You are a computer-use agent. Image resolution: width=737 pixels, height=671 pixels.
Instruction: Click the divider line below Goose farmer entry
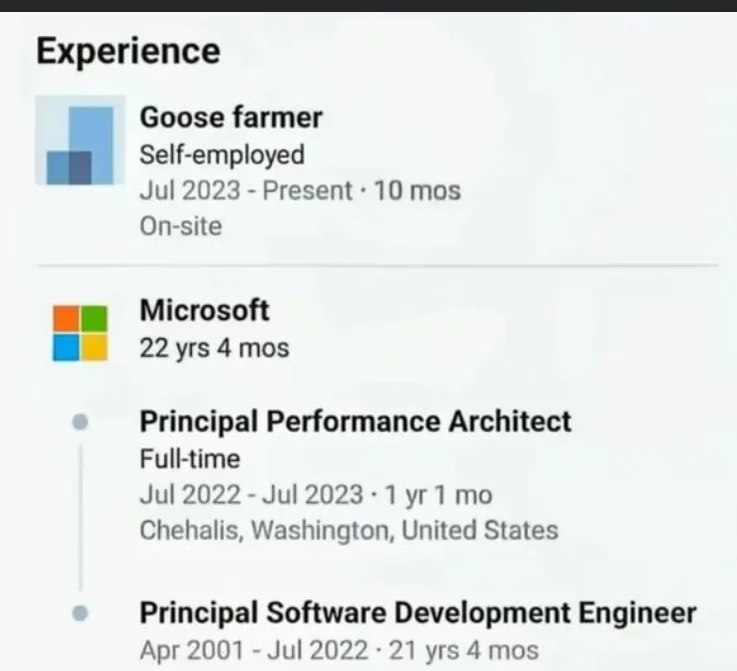(378, 266)
